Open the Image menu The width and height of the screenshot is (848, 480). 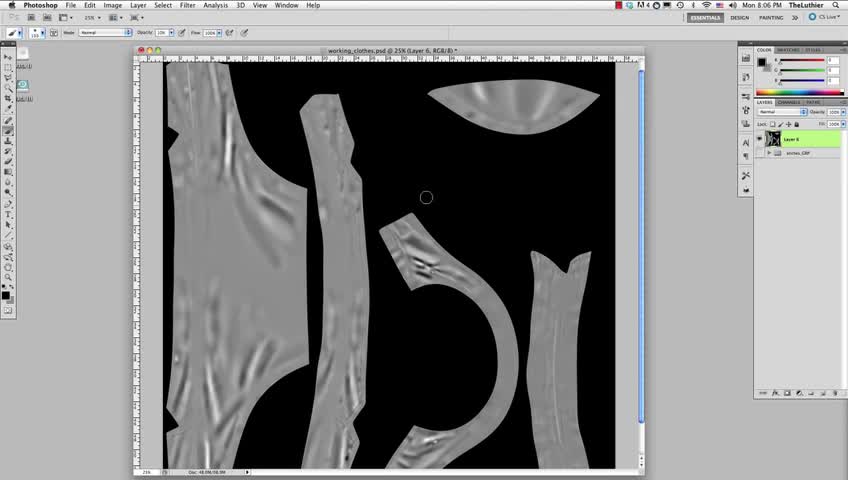(112, 5)
